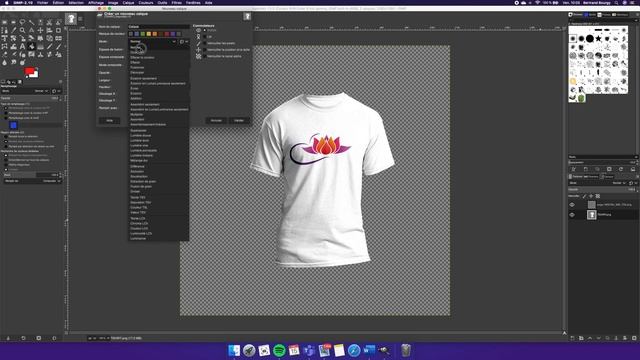640x360 pixels.
Task: Pick the green color tag swatch
Action: click(142, 34)
